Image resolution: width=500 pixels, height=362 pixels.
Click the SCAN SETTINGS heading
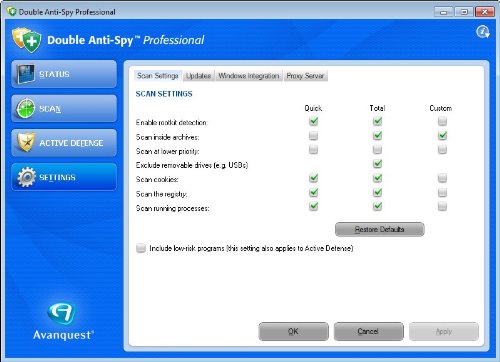164,94
